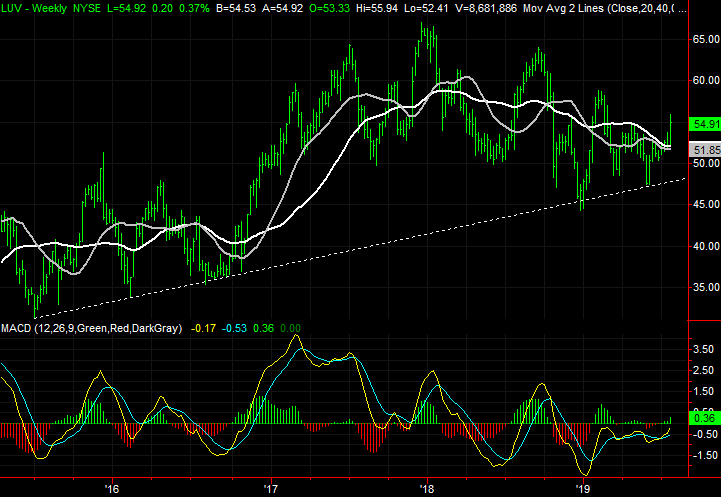Viewport: 721px width, 497px height.
Task: Select the '16 year marker on time axis
Action: coord(111,489)
